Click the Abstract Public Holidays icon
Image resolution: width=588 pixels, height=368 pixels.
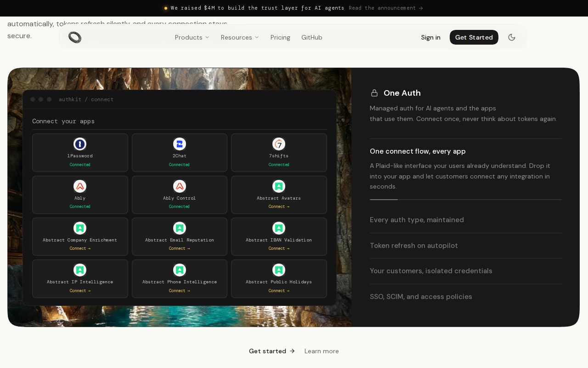(x=279, y=270)
